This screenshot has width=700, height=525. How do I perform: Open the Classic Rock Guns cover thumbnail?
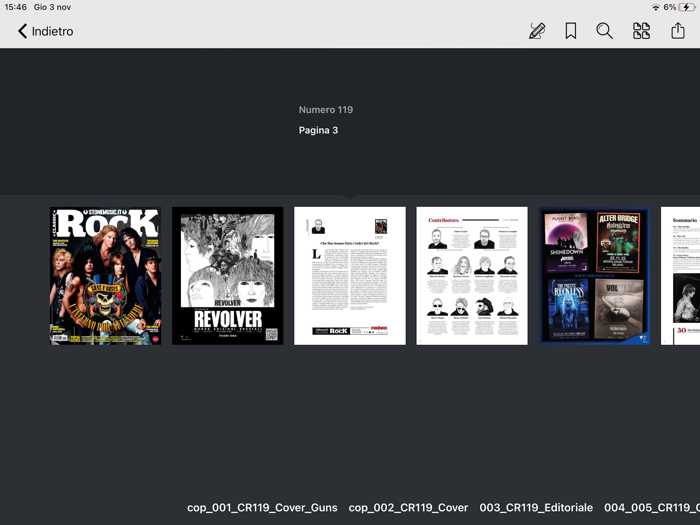[105, 276]
